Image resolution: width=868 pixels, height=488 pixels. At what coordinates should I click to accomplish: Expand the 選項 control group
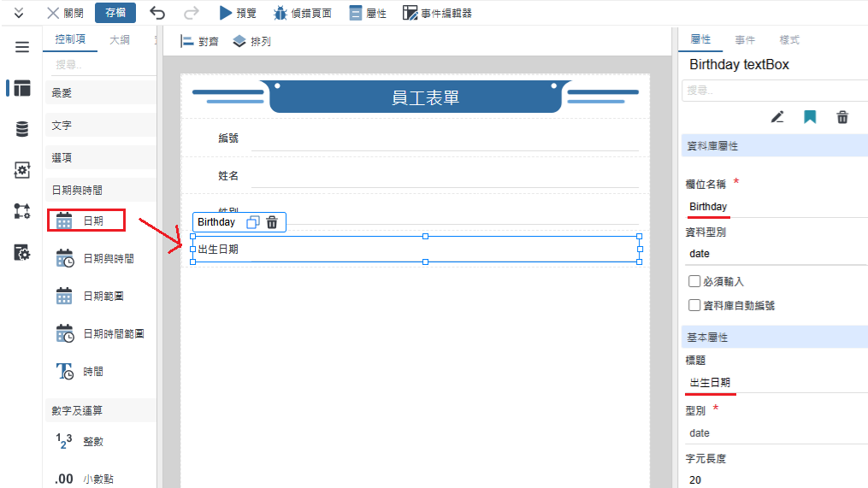100,158
